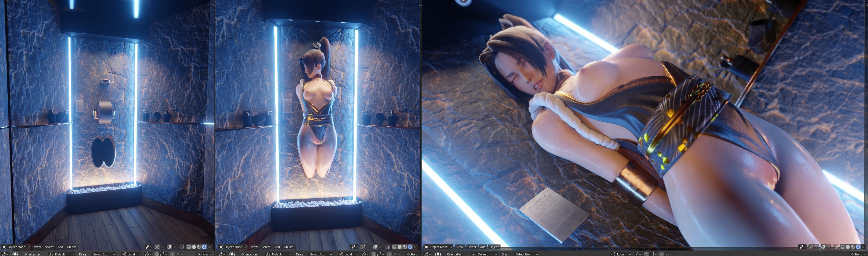Open the View menu in left viewport
The width and height of the screenshot is (868, 256).
[37, 247]
